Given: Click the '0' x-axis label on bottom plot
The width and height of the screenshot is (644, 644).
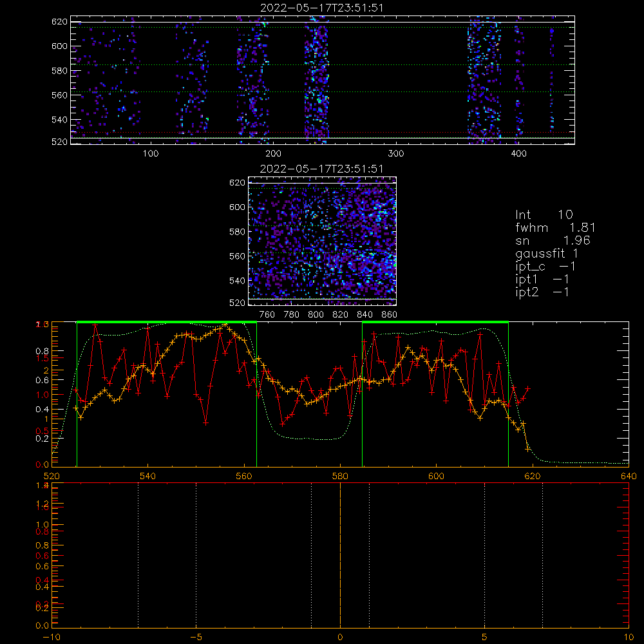Looking at the screenshot, I should (x=340, y=637).
